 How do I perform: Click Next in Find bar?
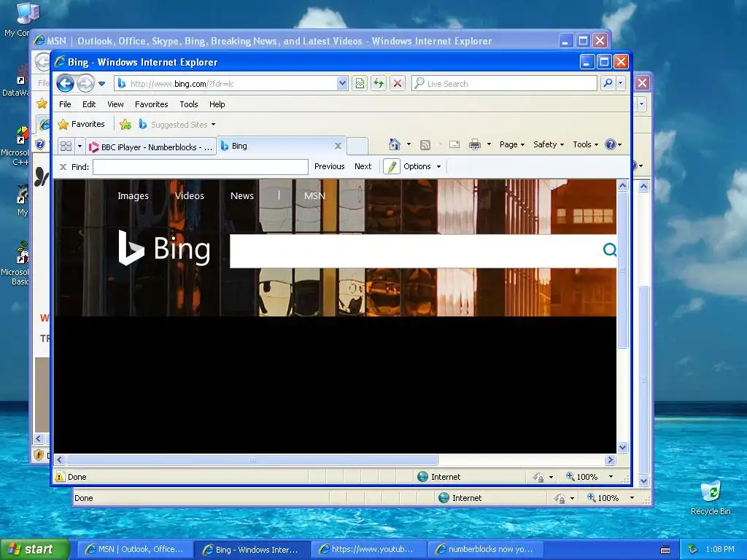pyautogui.click(x=363, y=166)
